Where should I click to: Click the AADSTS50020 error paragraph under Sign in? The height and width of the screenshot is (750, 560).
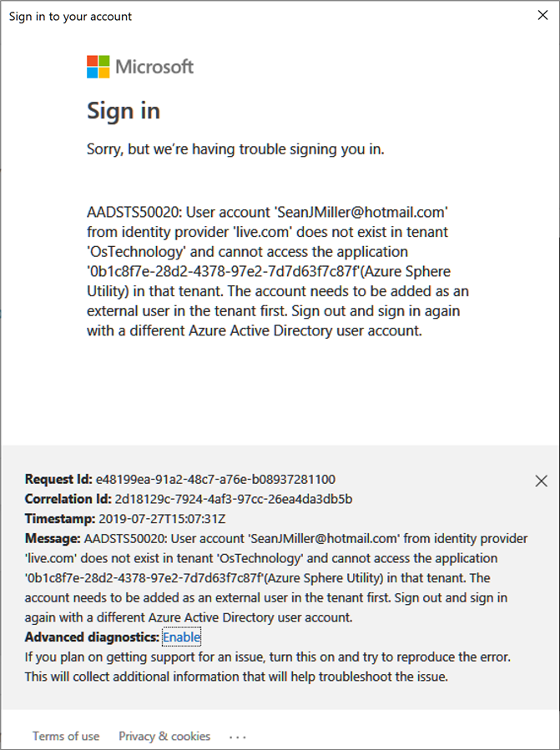point(274,270)
